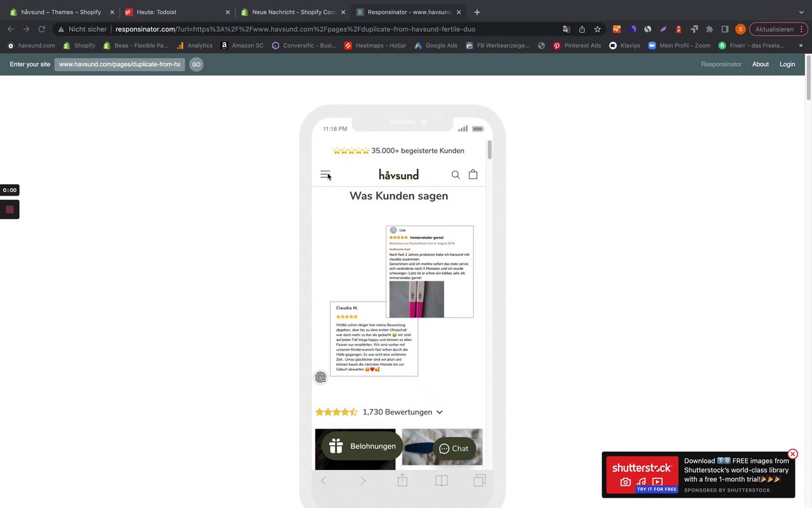Stop the screen recording with the red square
812x508 pixels.
(x=10, y=209)
